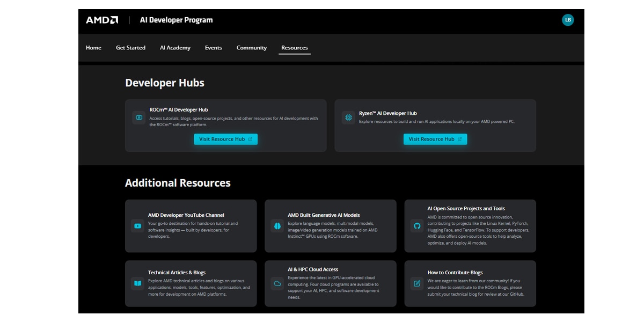Screen dimensions: 644x322
Task: Click the cloud icon on AI & HPC Cloud Access
Action: point(277,283)
